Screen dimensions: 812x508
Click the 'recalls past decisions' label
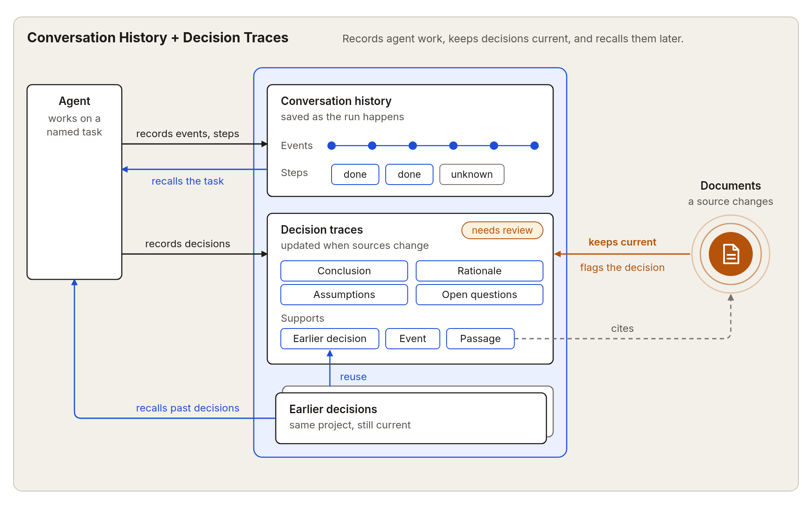188,408
